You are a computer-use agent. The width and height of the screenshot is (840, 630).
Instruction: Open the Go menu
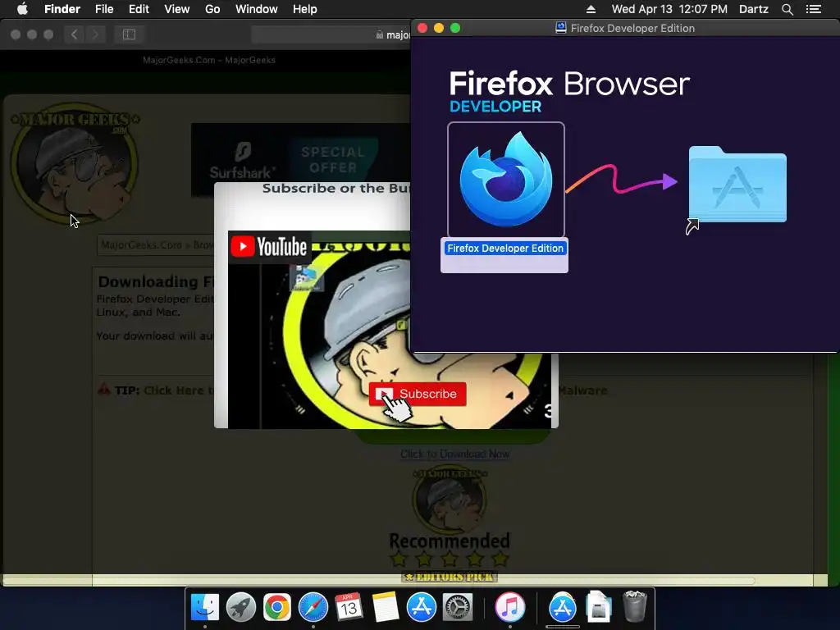click(212, 9)
